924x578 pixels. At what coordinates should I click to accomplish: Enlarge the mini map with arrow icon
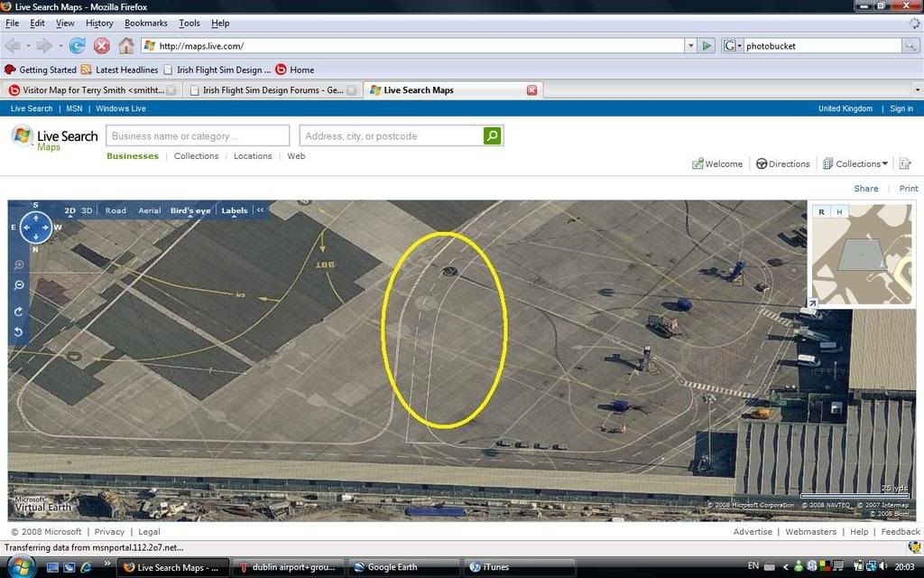point(813,303)
